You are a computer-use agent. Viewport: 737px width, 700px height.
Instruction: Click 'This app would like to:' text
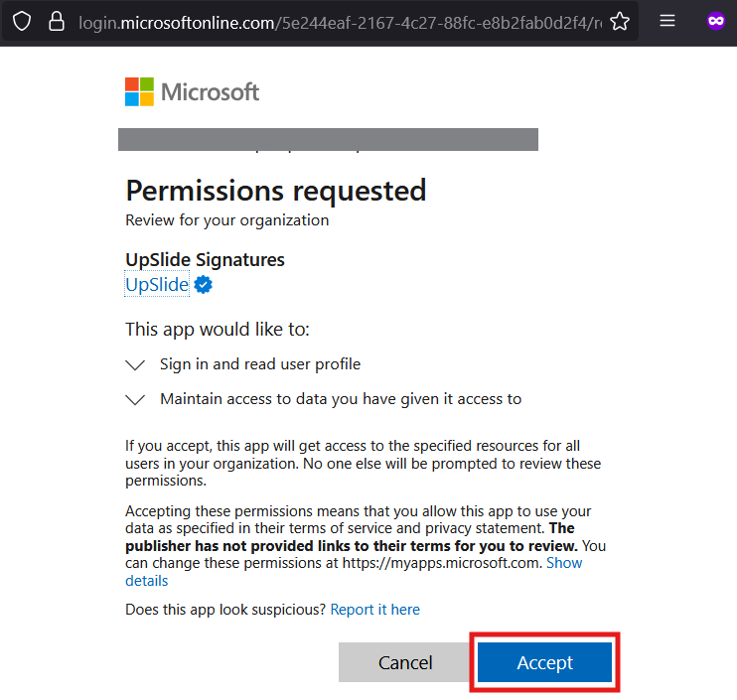click(x=218, y=330)
